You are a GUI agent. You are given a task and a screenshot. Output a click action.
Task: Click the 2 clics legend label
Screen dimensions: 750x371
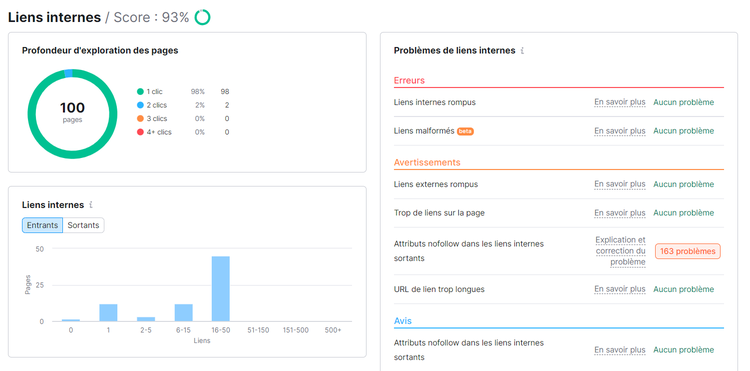pos(157,105)
